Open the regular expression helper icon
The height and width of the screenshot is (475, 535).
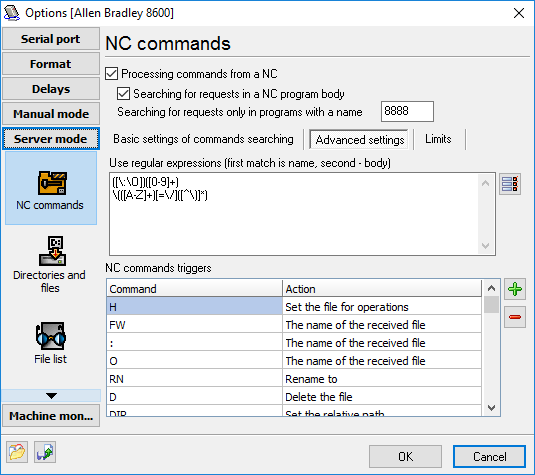click(510, 184)
